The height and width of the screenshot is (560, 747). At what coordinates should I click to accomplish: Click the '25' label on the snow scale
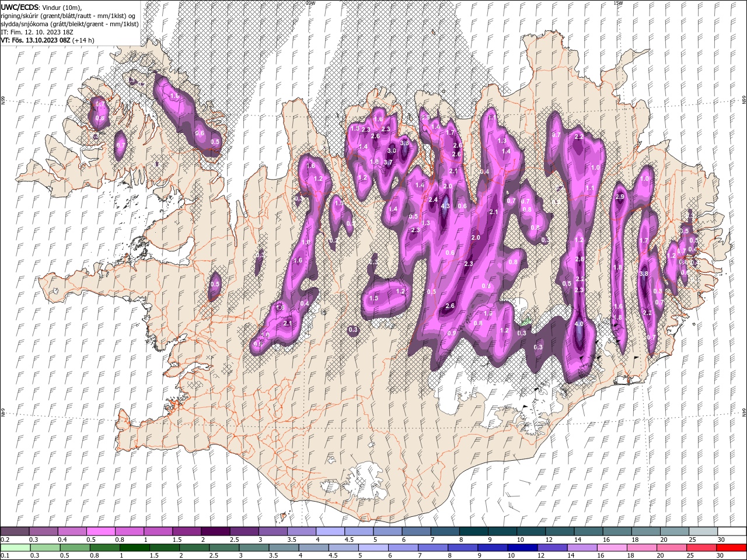[x=693, y=540]
